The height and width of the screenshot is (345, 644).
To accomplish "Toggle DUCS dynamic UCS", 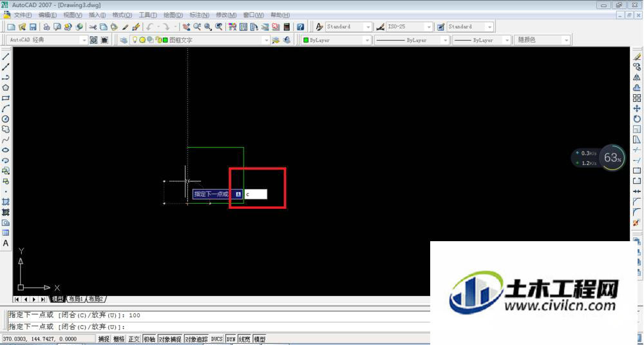I will (x=216, y=339).
